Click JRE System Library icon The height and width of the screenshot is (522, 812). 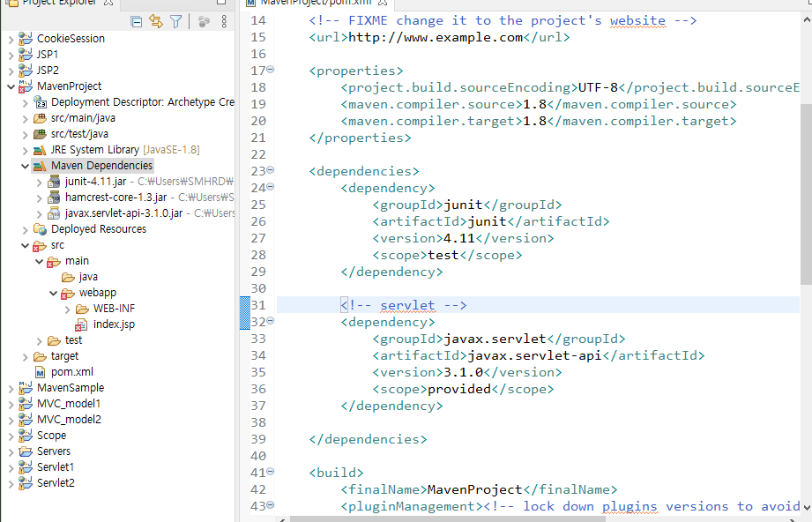[x=40, y=150]
